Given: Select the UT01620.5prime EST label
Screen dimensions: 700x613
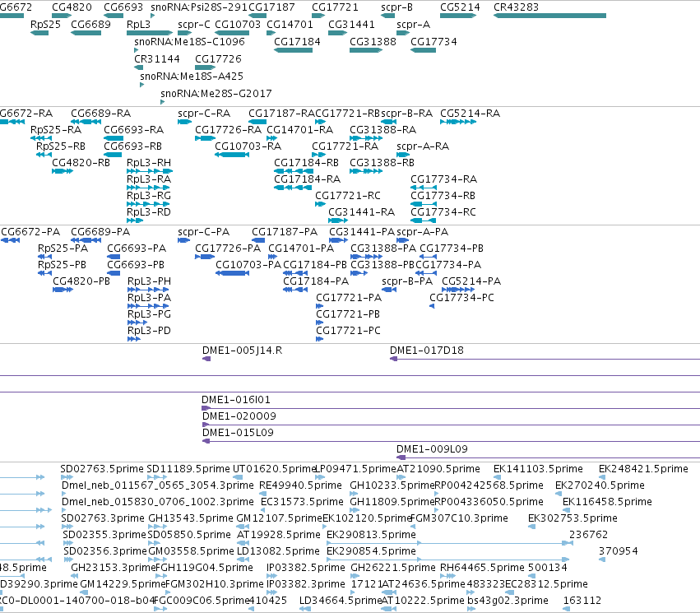Looking at the screenshot, I should (275, 469).
